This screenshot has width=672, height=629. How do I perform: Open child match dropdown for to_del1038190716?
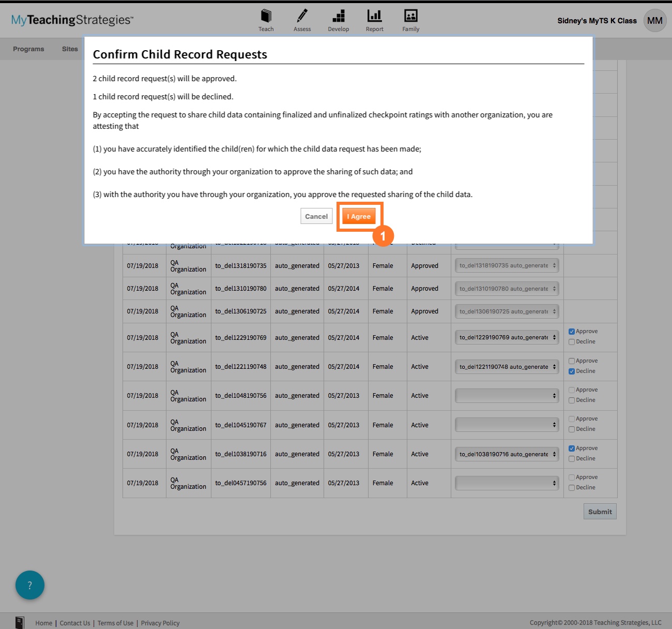tap(507, 454)
